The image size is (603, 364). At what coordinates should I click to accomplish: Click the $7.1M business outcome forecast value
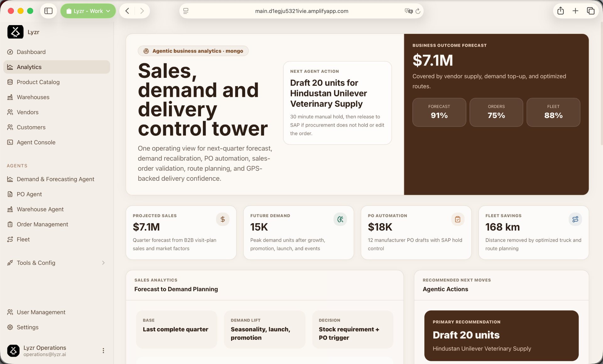click(x=432, y=60)
